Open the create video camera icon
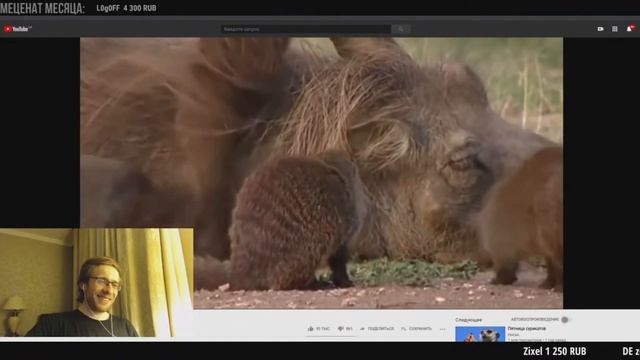 tap(600, 29)
